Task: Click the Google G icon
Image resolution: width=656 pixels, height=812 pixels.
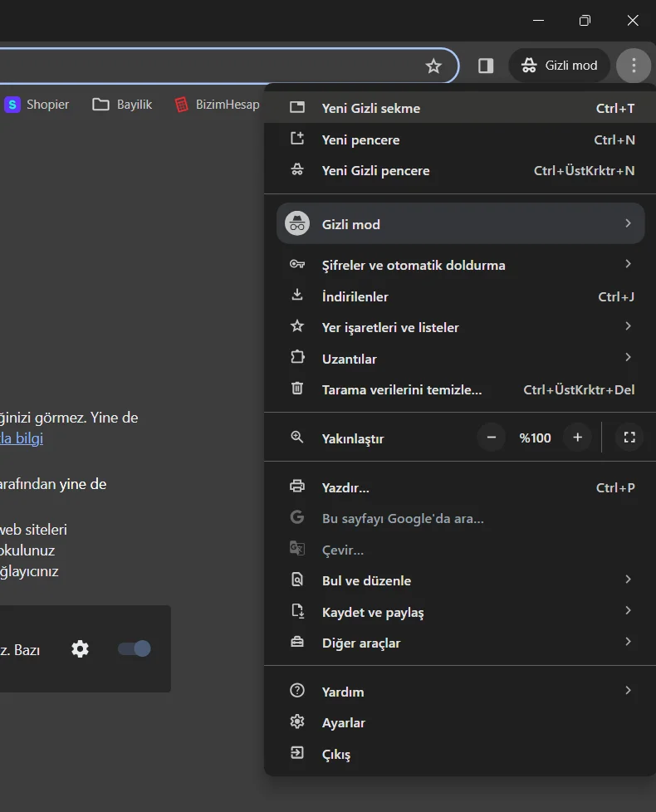Action: coord(297,517)
